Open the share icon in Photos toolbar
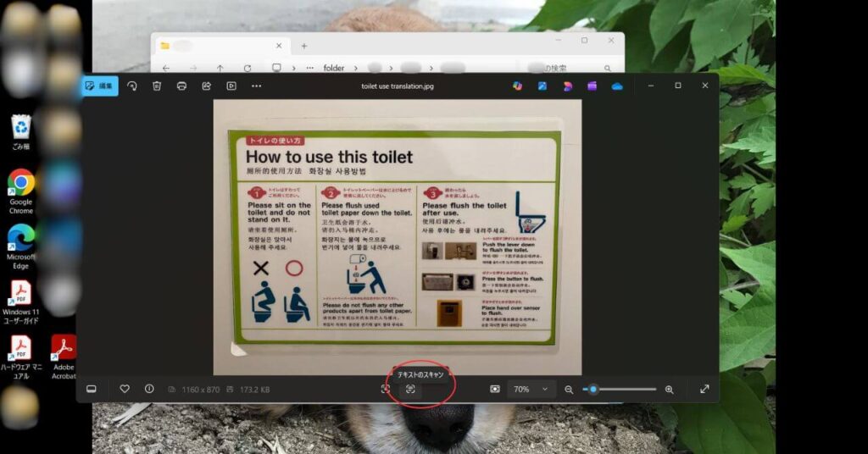 point(206,86)
